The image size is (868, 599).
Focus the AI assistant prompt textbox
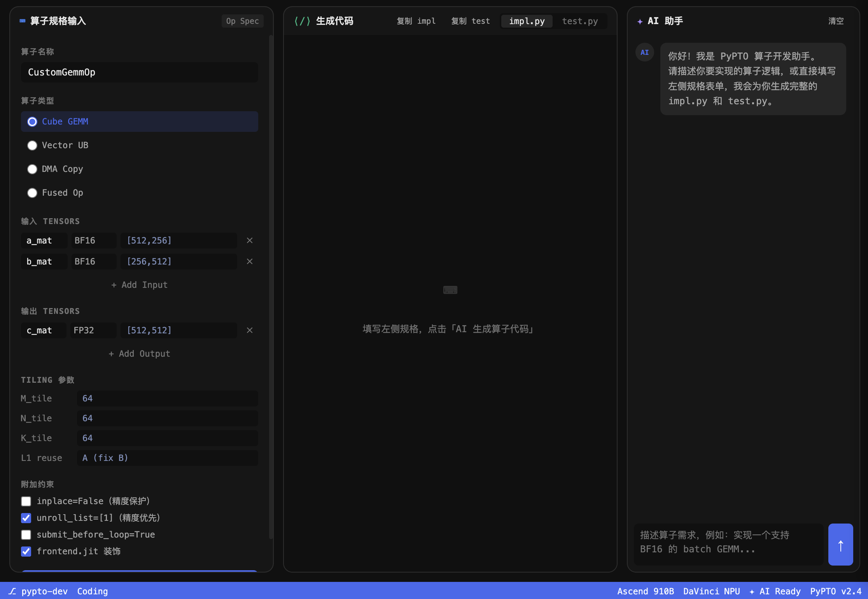[x=728, y=544]
